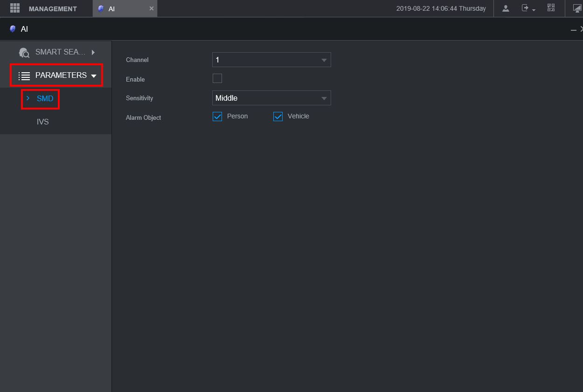583x392 pixels.
Task: Minimize the AI panel
Action: click(x=573, y=30)
